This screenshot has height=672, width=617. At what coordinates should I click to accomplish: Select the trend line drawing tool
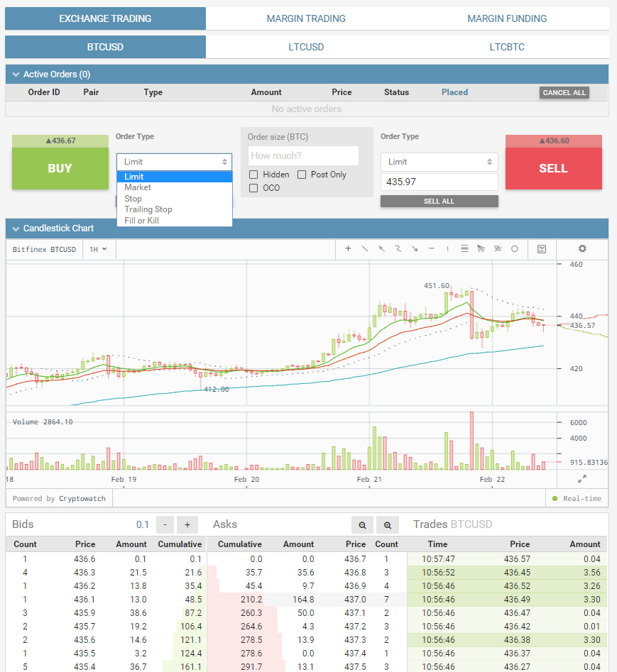coord(365,248)
